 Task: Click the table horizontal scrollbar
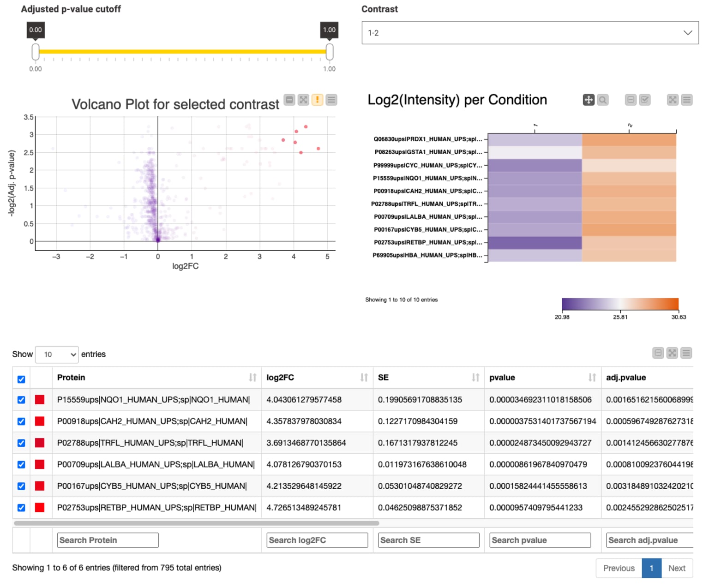(197, 523)
